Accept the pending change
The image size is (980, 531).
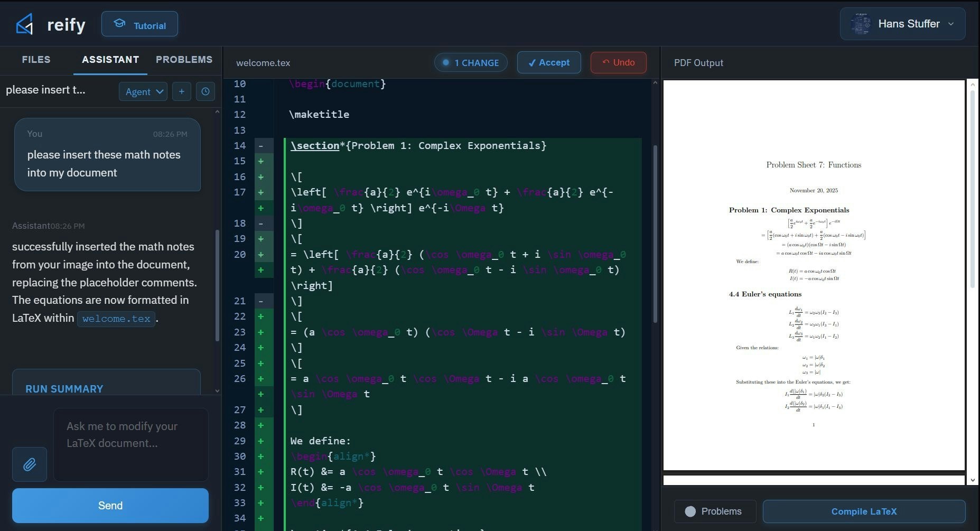click(548, 62)
